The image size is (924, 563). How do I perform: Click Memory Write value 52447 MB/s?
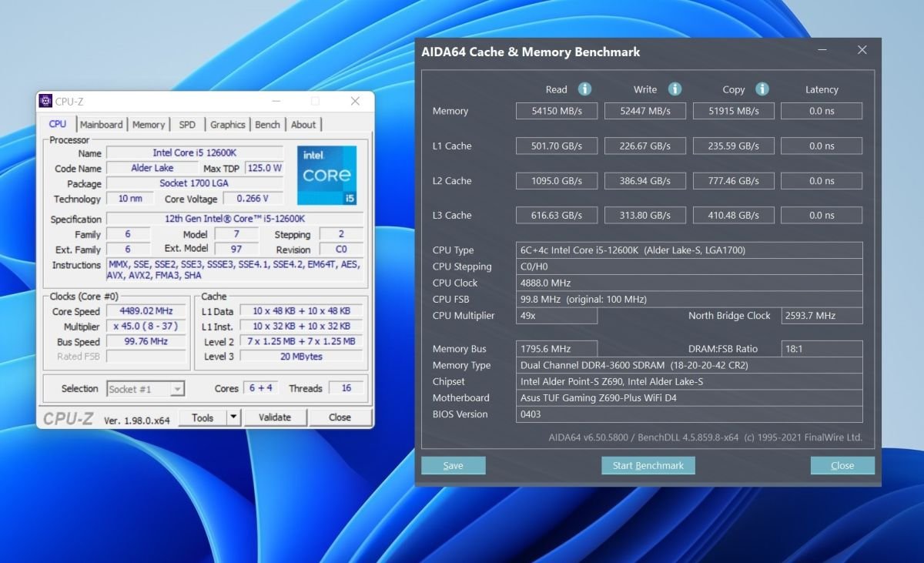[x=644, y=111]
